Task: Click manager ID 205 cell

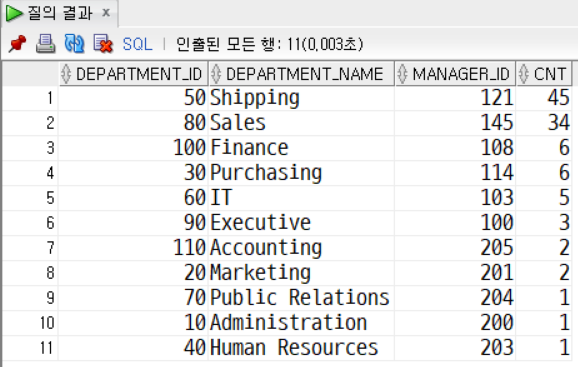Action: pos(455,248)
